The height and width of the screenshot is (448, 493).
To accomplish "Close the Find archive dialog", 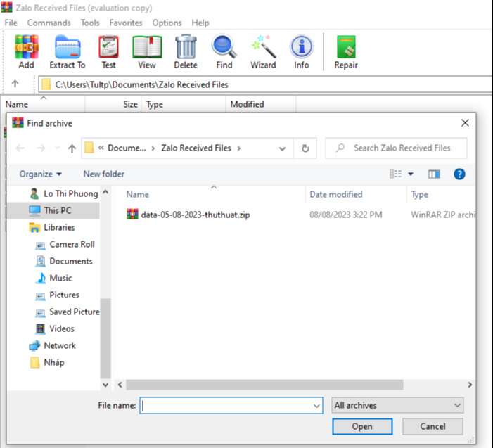I will [465, 123].
